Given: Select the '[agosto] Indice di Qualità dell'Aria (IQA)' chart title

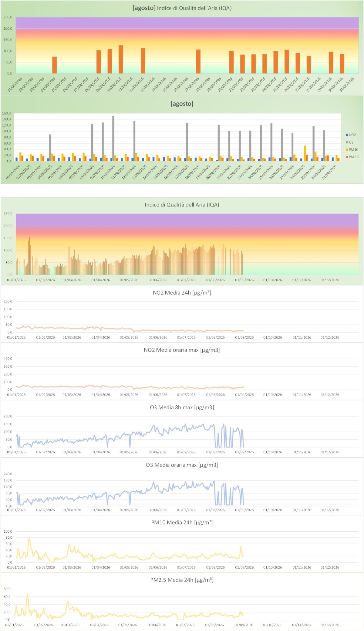Looking at the screenshot, I should click(x=182, y=8).
